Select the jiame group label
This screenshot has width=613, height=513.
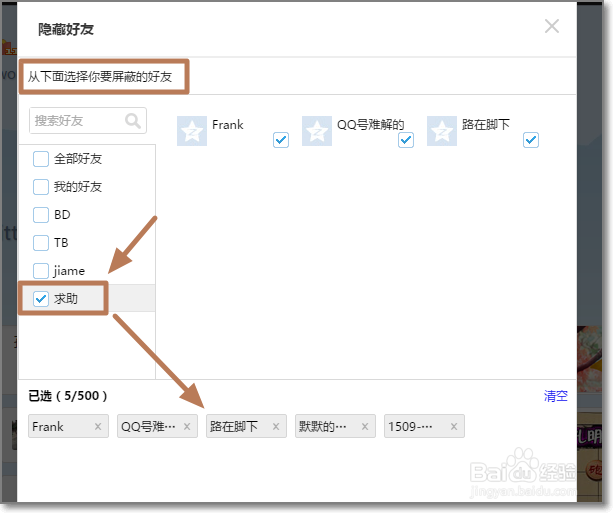[69, 271]
